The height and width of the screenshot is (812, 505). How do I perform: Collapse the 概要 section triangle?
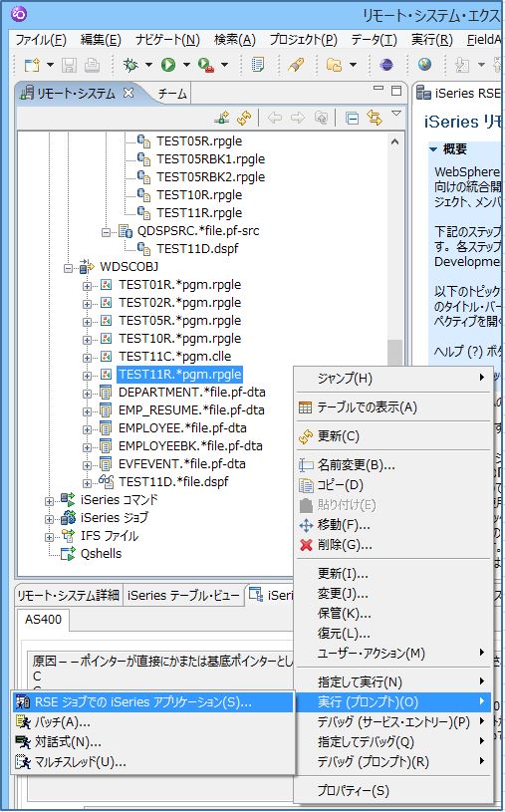pos(433,149)
